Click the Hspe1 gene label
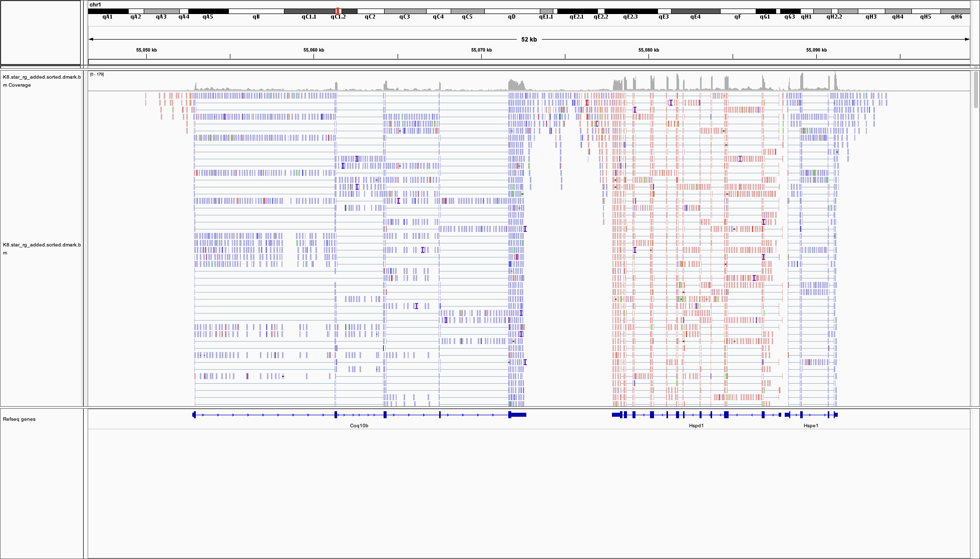980x559 pixels. tap(811, 426)
